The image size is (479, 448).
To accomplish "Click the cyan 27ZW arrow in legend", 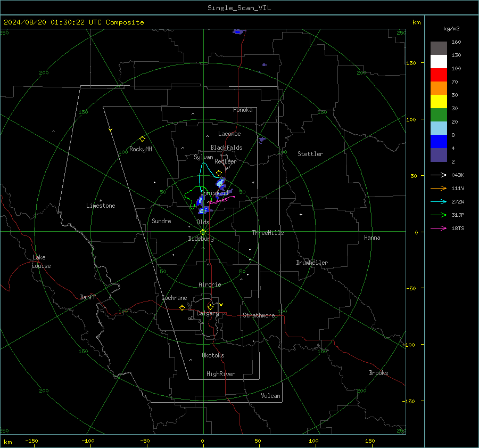I will [x=439, y=201].
